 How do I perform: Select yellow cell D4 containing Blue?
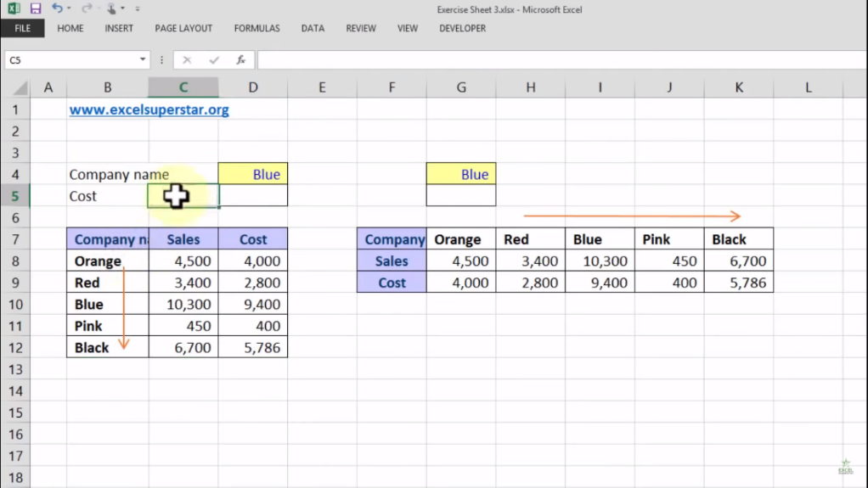pos(253,174)
